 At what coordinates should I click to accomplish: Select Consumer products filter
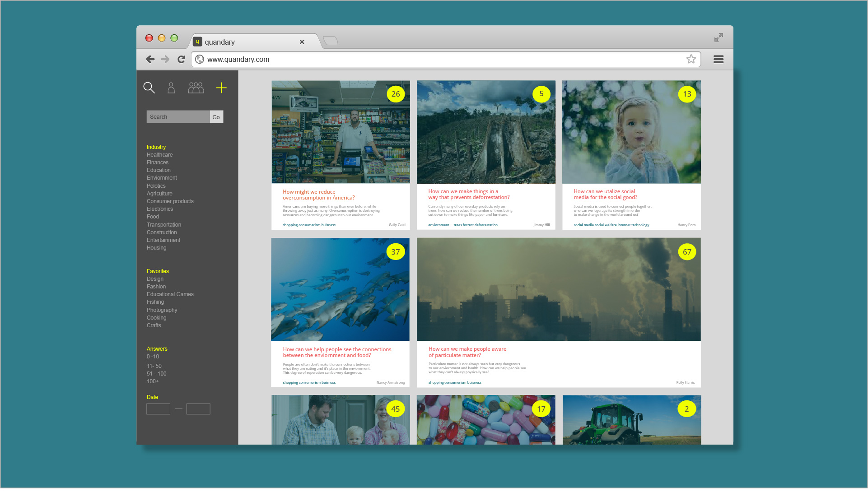170,201
